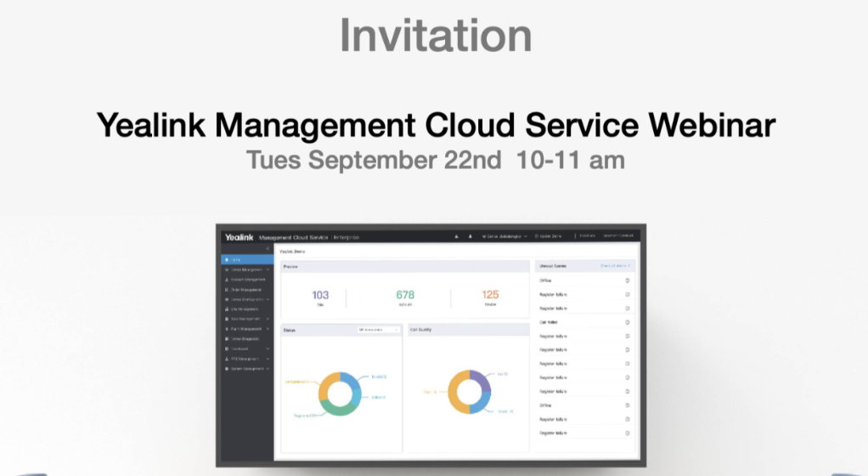
Task: Click the Invitation heading
Action: tap(436, 36)
